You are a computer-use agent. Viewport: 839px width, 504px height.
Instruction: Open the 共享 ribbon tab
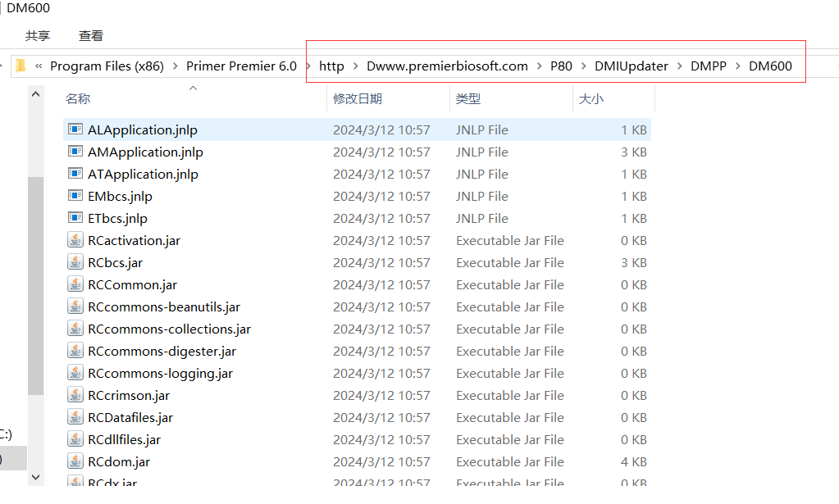point(38,36)
